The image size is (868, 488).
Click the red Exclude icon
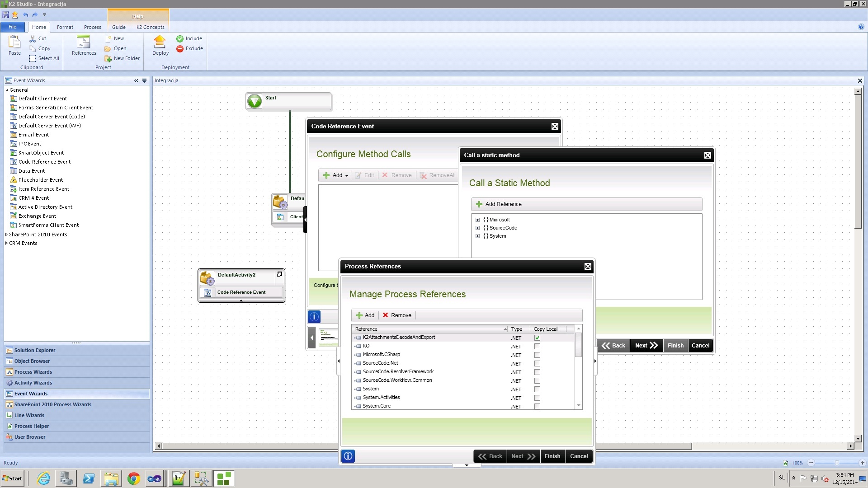click(180, 49)
